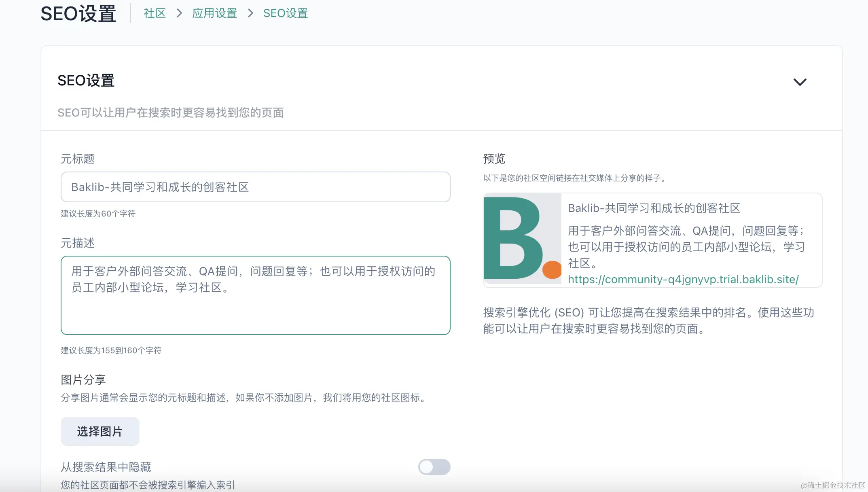Click the large SEO设置 page heading

click(78, 14)
